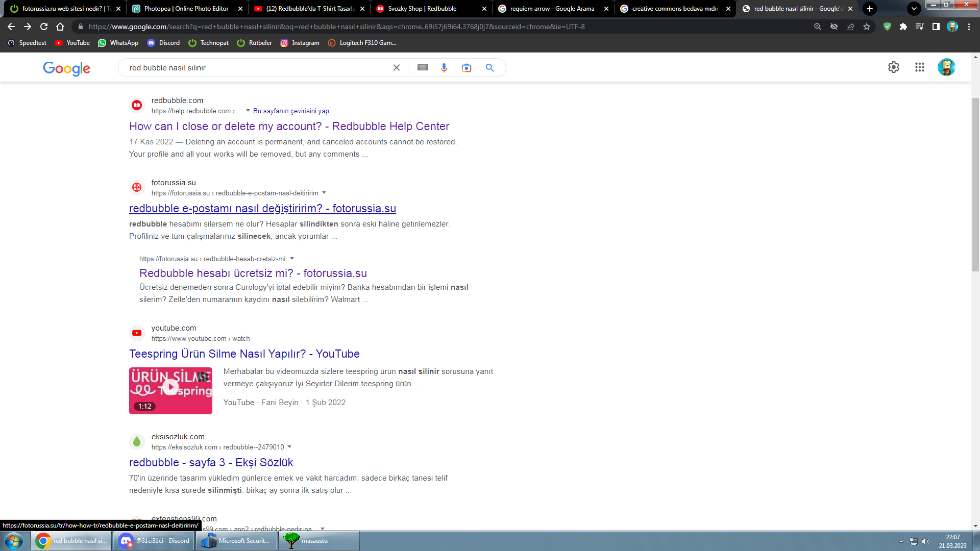Open Google quick settings gear
This screenshot has height=551, width=980.
[894, 67]
